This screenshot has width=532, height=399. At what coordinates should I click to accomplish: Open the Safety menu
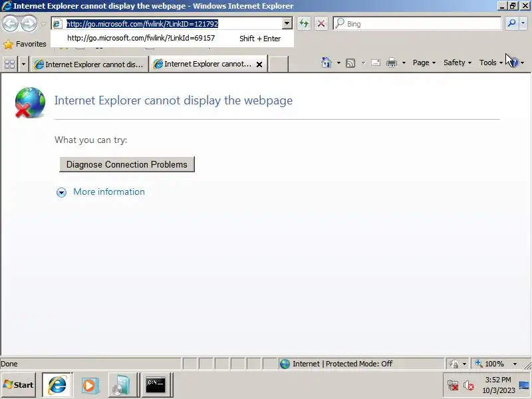[x=458, y=63]
